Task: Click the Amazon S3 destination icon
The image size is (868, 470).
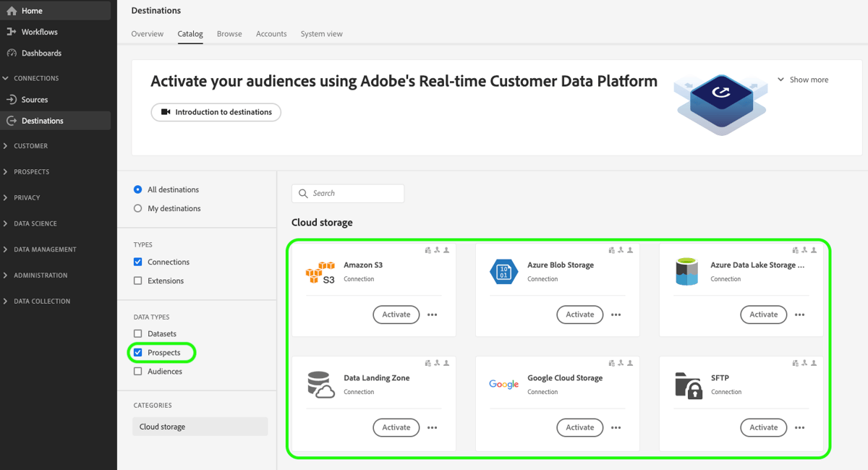Action: coord(320,271)
